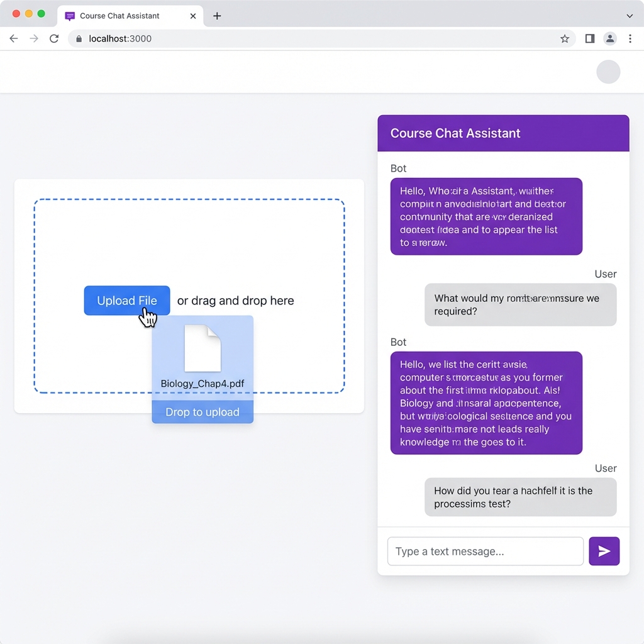Click the Drop to upload label
This screenshot has width=644, height=644.
tap(203, 413)
